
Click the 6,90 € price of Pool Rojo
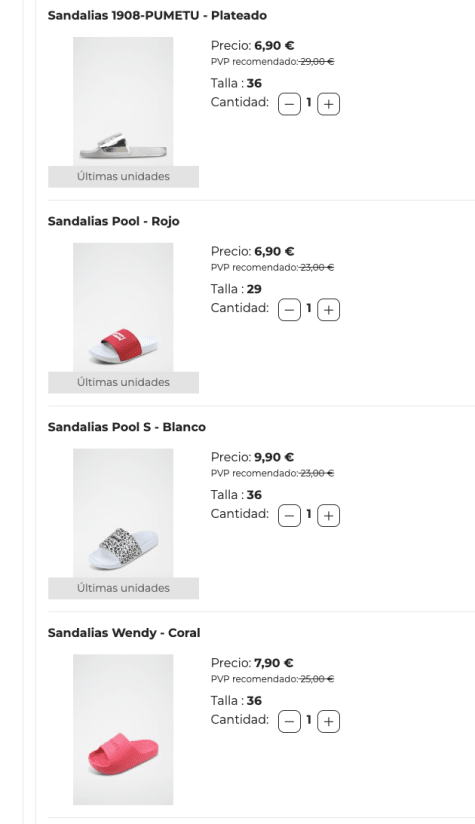pos(274,251)
